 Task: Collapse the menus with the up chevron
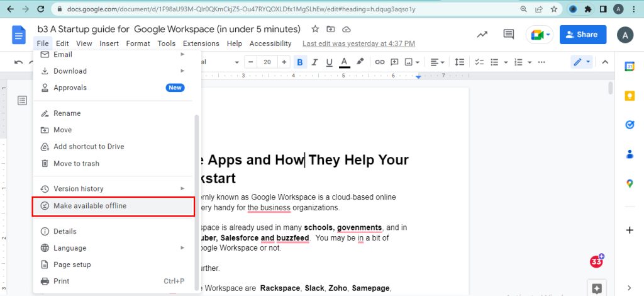coord(604,62)
